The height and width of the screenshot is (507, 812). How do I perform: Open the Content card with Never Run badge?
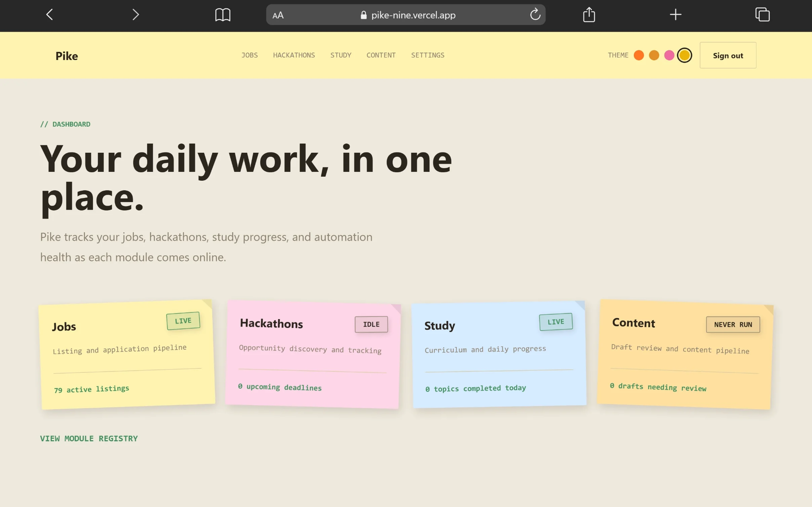pyautogui.click(x=685, y=354)
